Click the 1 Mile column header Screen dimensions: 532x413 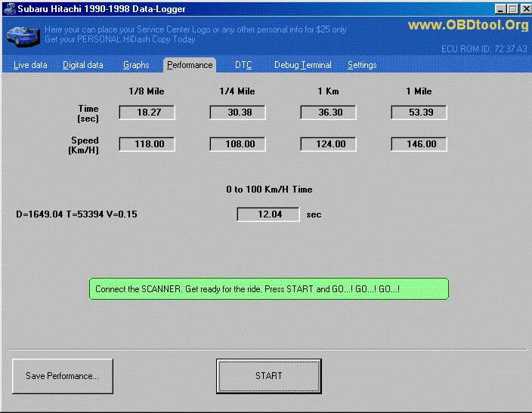click(419, 91)
